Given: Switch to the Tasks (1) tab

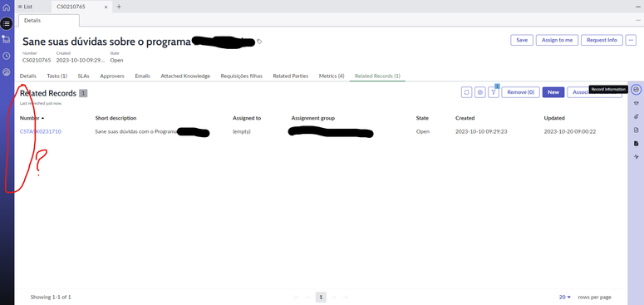Looking at the screenshot, I should click(x=57, y=76).
